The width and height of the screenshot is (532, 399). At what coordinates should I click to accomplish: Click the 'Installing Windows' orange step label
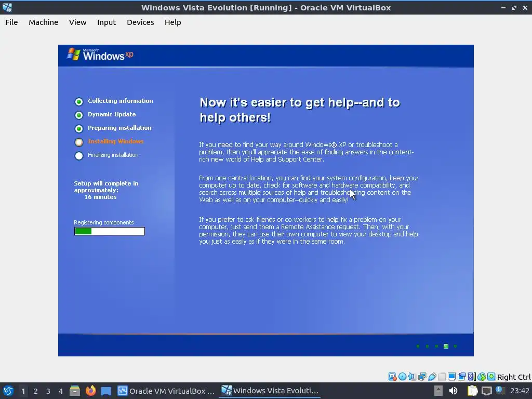[x=116, y=141]
